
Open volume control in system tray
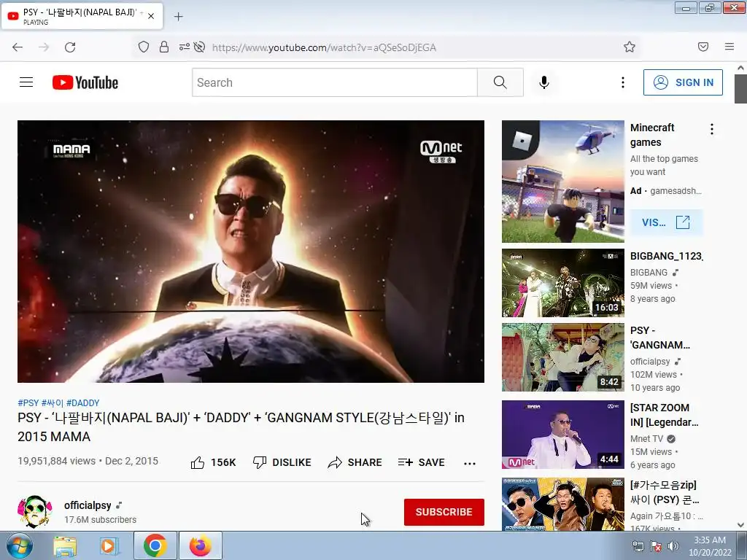pyautogui.click(x=673, y=546)
